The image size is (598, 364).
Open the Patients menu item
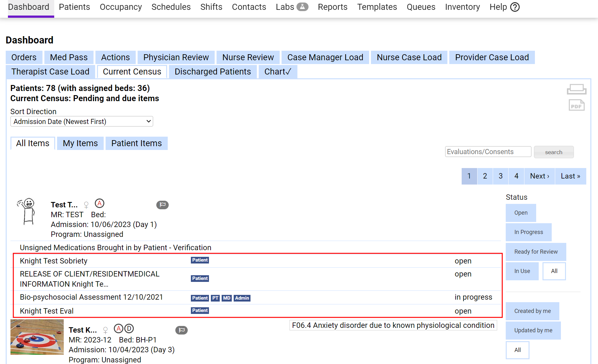click(x=74, y=7)
